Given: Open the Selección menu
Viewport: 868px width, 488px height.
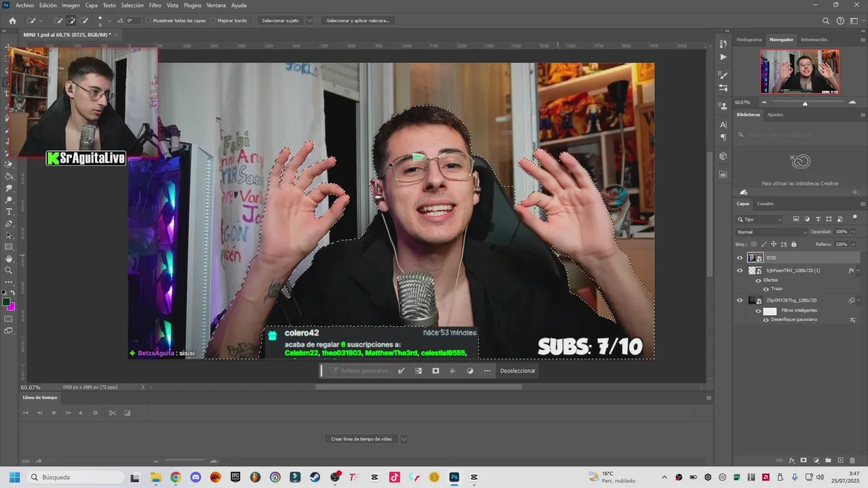Looking at the screenshot, I should tap(132, 5).
